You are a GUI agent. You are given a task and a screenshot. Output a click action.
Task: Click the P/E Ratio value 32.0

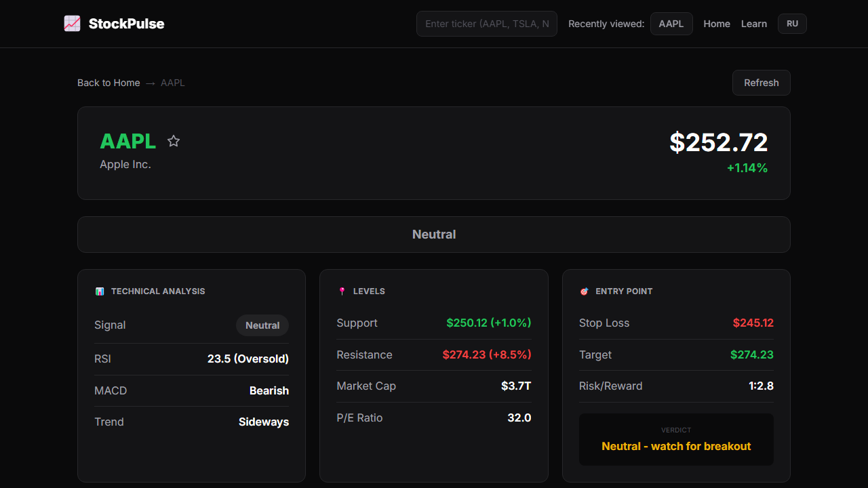[519, 418]
